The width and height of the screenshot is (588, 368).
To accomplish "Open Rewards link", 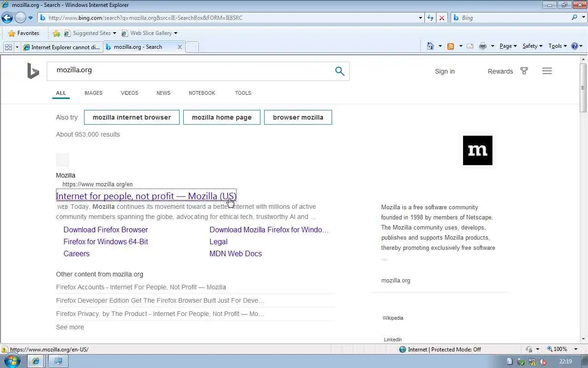I will 500,71.
